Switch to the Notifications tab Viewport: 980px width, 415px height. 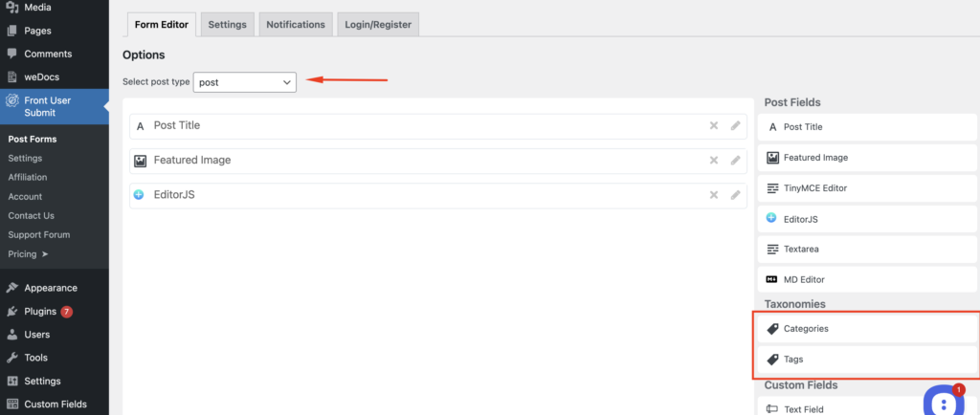pyautogui.click(x=296, y=25)
